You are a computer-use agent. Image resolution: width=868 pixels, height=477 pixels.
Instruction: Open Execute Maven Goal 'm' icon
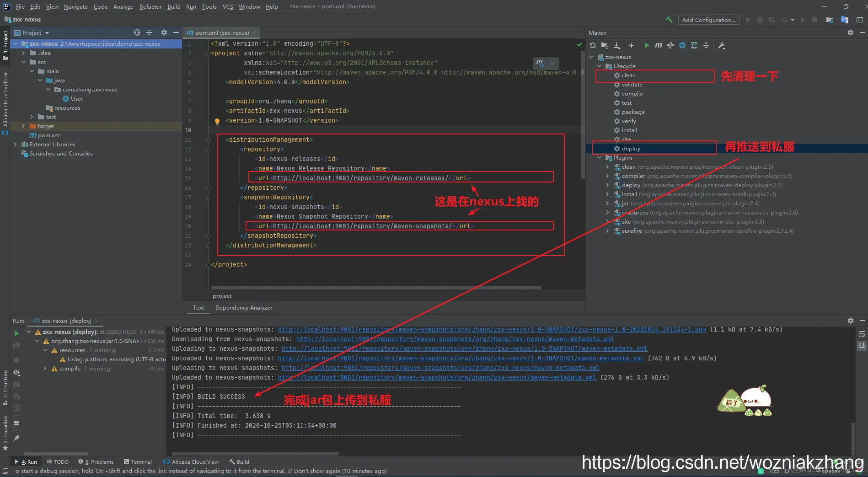click(659, 45)
